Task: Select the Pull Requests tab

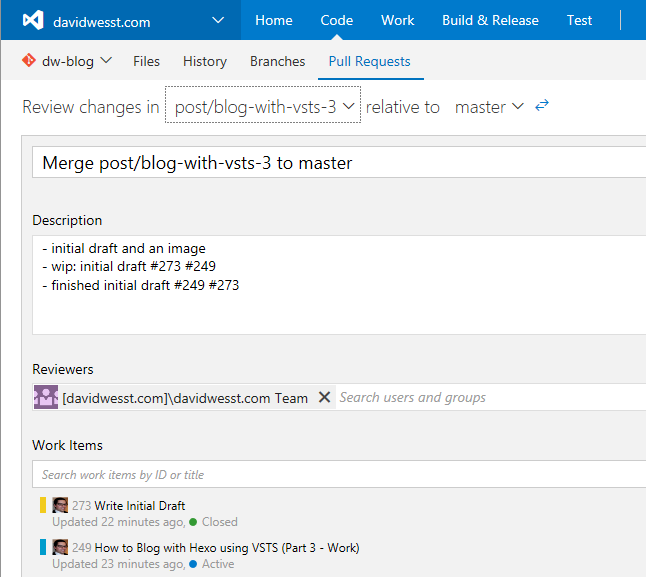Action: coord(370,61)
